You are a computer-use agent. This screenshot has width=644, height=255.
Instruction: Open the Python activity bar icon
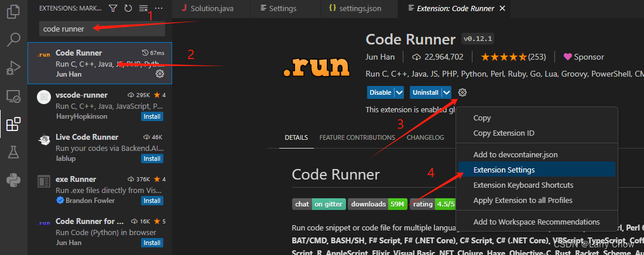[13, 180]
